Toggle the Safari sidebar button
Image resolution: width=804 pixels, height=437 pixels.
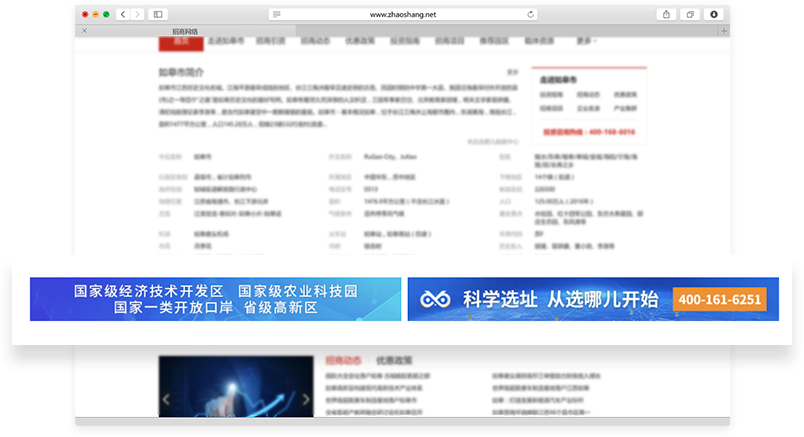[158, 15]
